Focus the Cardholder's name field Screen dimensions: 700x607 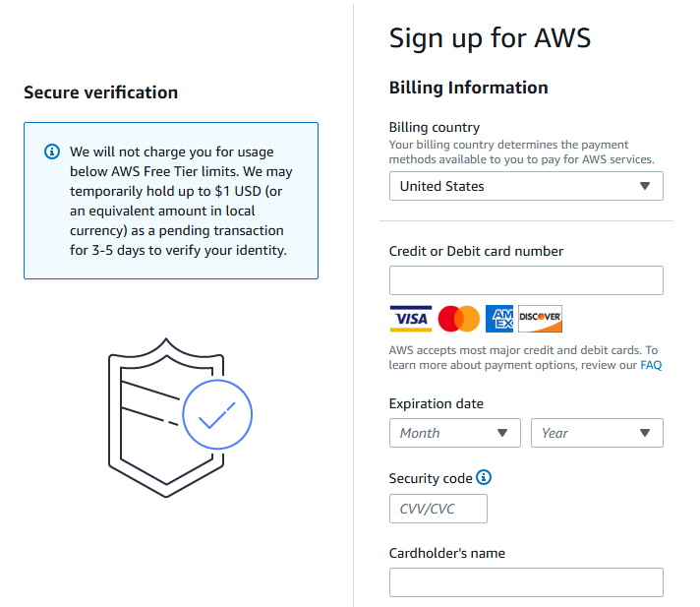point(526,582)
